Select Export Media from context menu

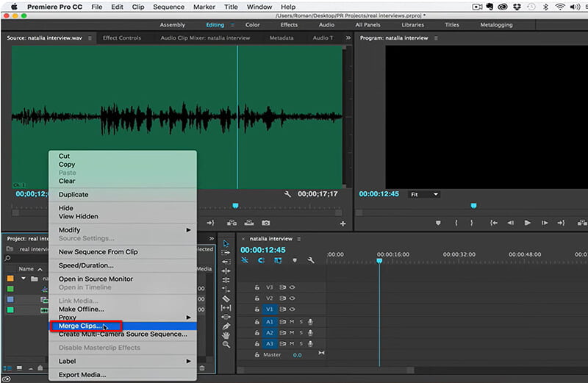(x=123, y=375)
